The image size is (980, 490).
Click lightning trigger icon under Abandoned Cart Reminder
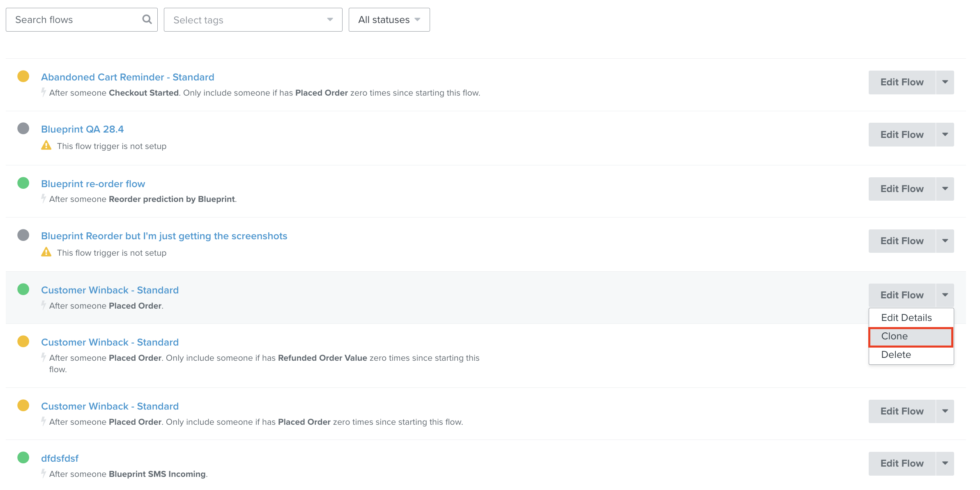(x=44, y=92)
